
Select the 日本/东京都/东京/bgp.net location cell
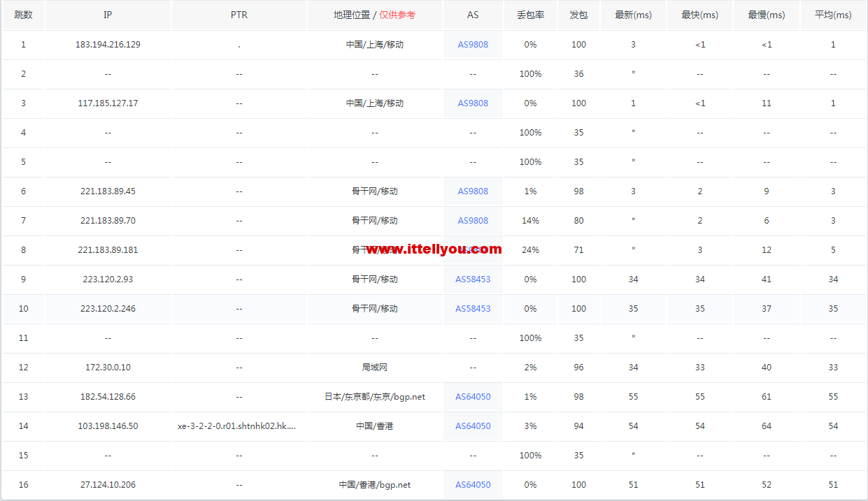pyautogui.click(x=374, y=397)
